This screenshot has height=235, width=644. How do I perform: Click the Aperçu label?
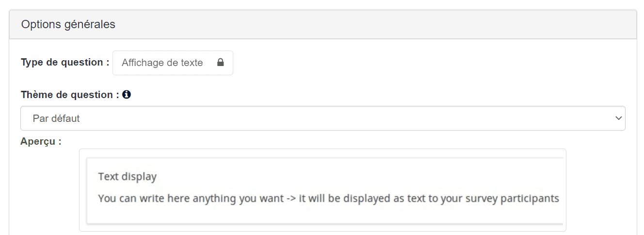[x=41, y=142]
